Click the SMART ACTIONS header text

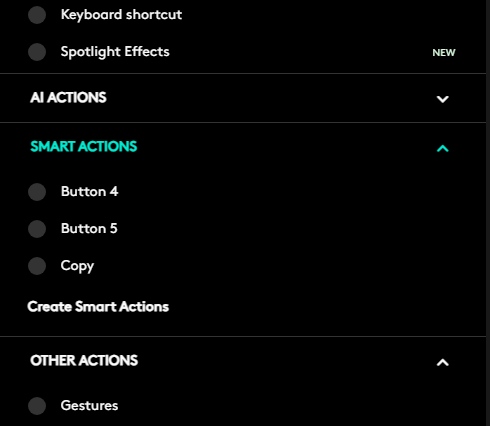[x=84, y=147]
